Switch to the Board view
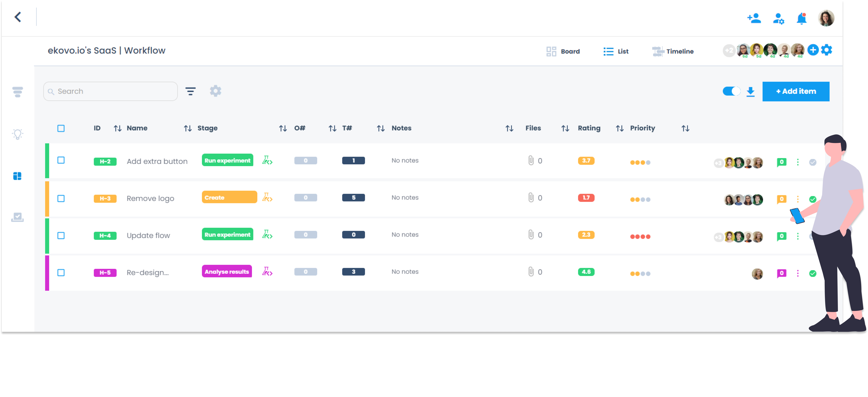 [x=563, y=51]
